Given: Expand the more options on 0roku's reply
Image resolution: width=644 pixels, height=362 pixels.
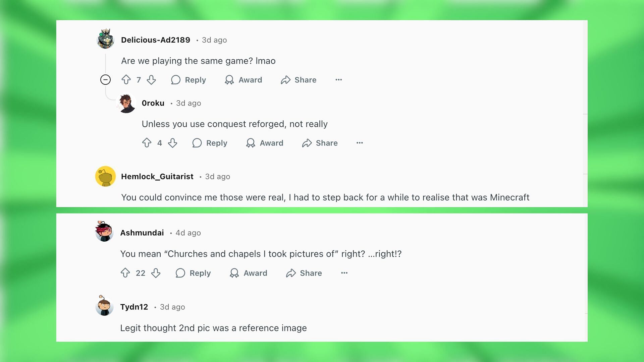Looking at the screenshot, I should point(360,143).
